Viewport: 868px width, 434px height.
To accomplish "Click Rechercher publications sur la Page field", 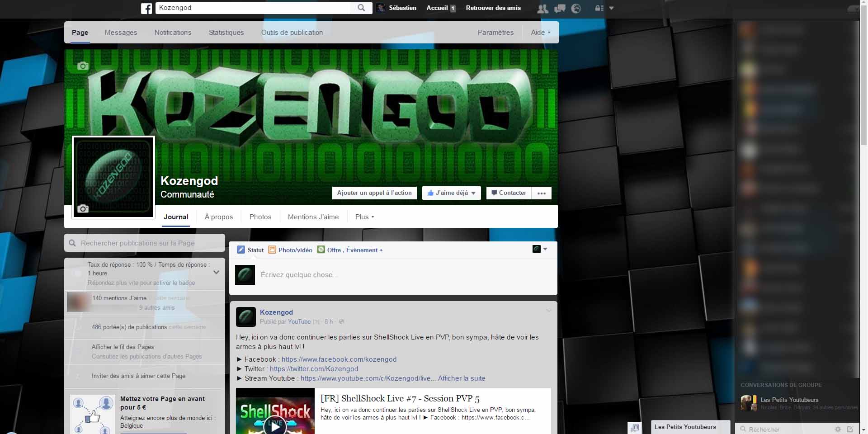I will pos(145,243).
